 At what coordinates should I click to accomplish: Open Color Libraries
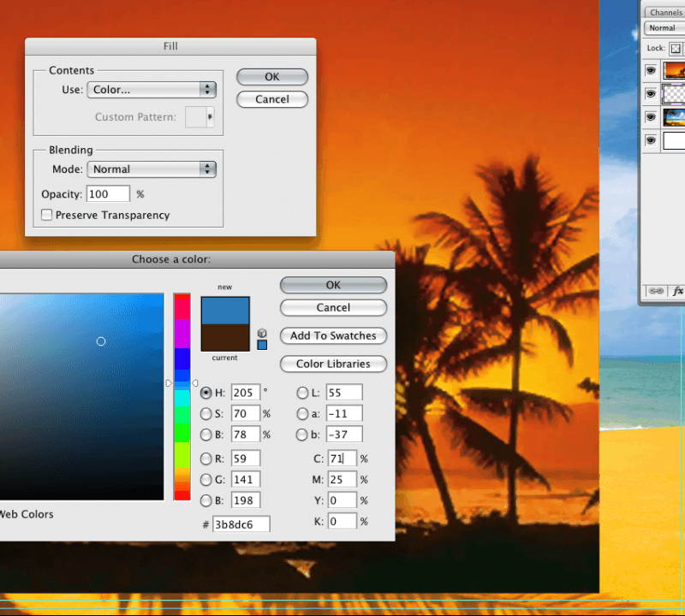click(x=333, y=364)
